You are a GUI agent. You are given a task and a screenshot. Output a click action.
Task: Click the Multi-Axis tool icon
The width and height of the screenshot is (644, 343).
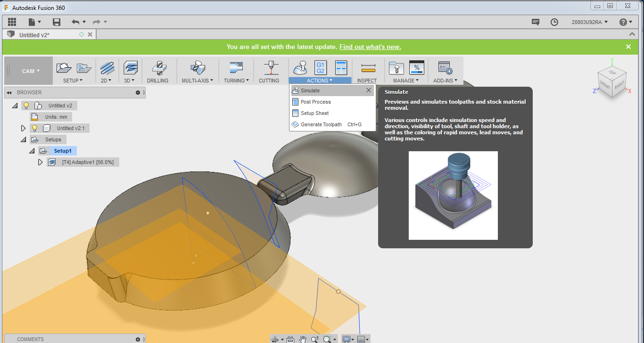(198, 68)
